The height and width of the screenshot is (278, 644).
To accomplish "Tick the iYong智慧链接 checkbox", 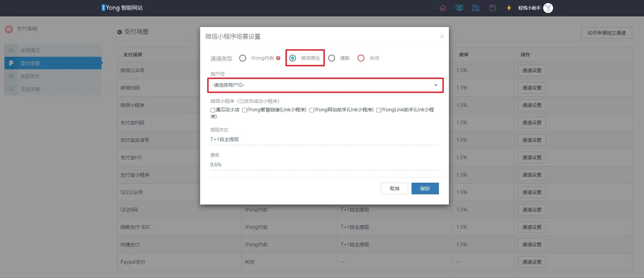I will (x=244, y=110).
